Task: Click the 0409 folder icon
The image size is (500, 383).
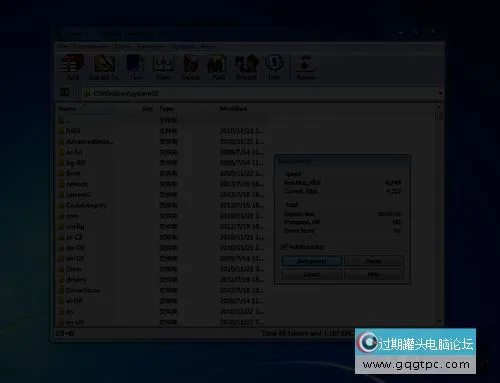Action: (61, 131)
